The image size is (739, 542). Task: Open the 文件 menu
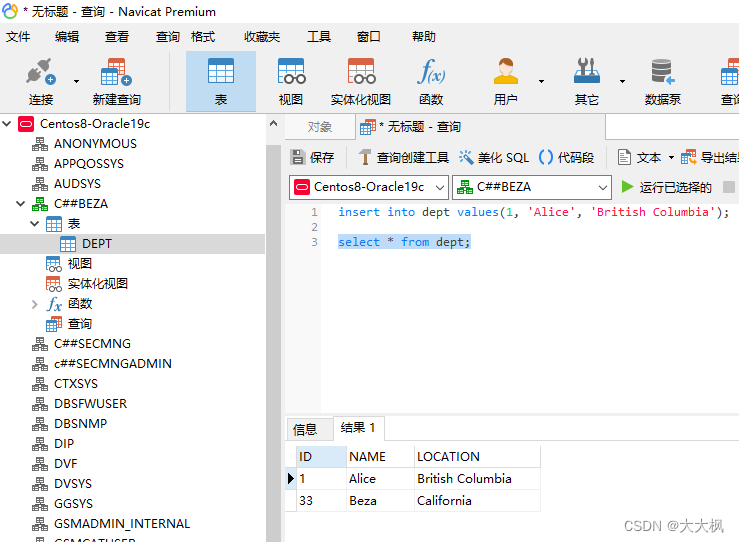point(18,37)
